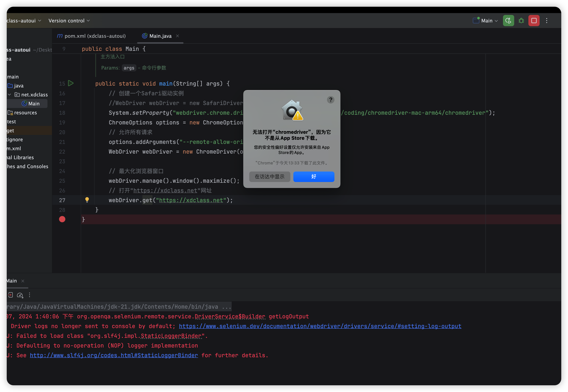Viewport: 568px width, 392px height.
Task: Open the slf4j.org StaticLoggerBinder link
Action: [x=114, y=355]
